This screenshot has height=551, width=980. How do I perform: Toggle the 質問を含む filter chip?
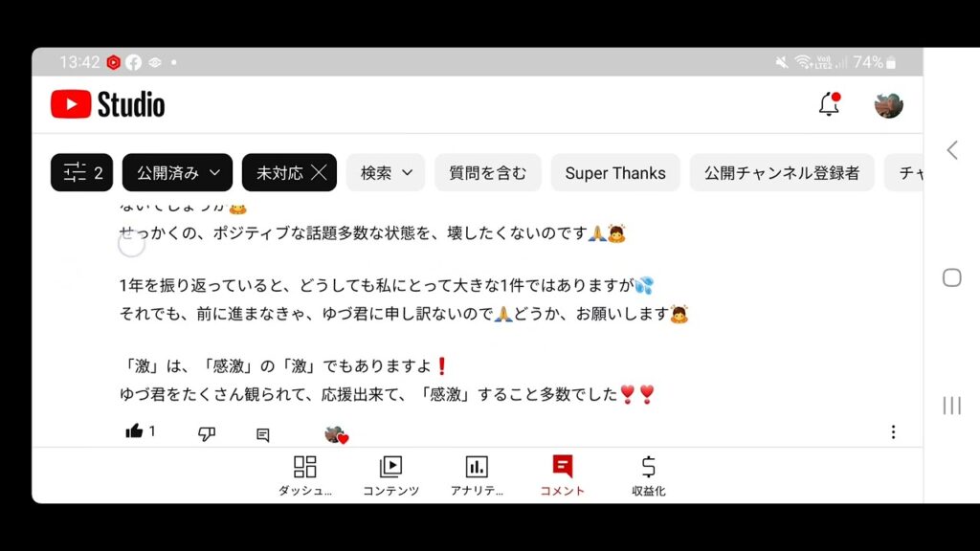click(487, 172)
